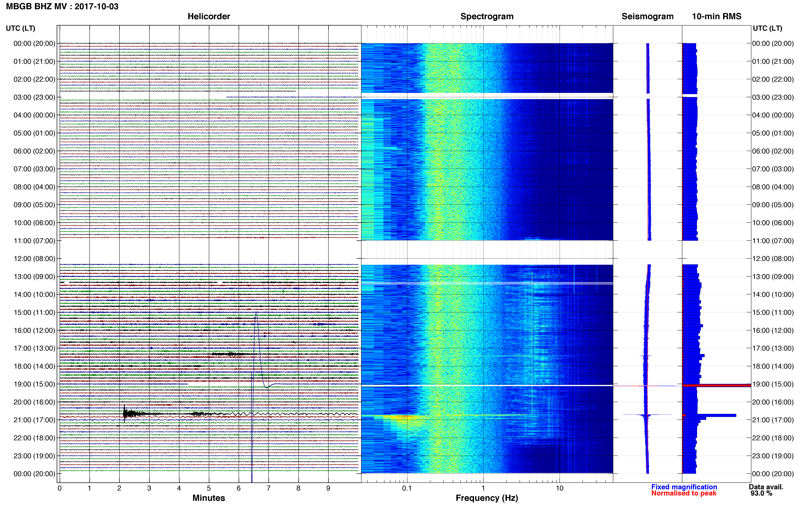Screen dimensions: 812x508
Task: Click the plot title 'MBGB BHZ MV : 2017-10-03'
Action: 62,6
